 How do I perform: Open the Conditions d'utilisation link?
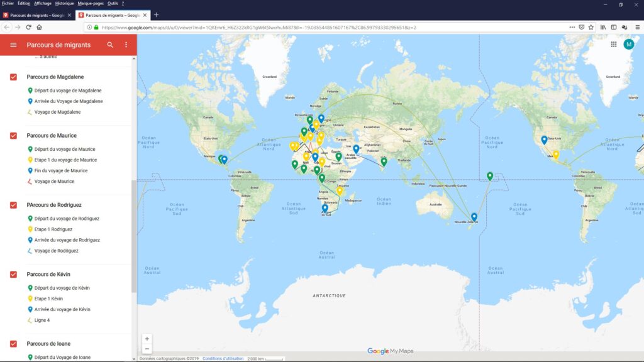pyautogui.click(x=223, y=358)
